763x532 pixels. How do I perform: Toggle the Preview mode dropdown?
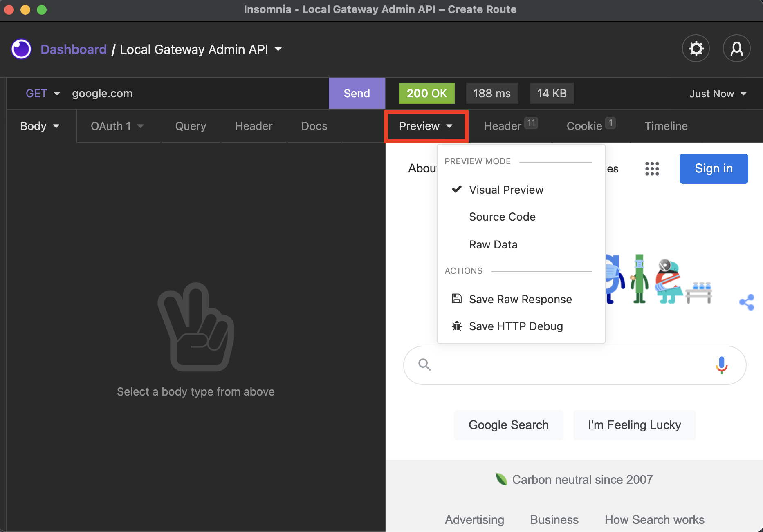click(x=426, y=126)
